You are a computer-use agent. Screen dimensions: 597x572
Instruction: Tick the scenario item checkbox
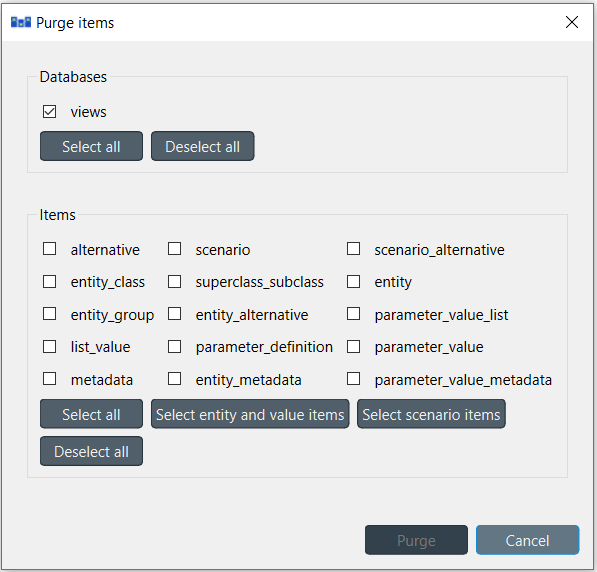[174, 249]
